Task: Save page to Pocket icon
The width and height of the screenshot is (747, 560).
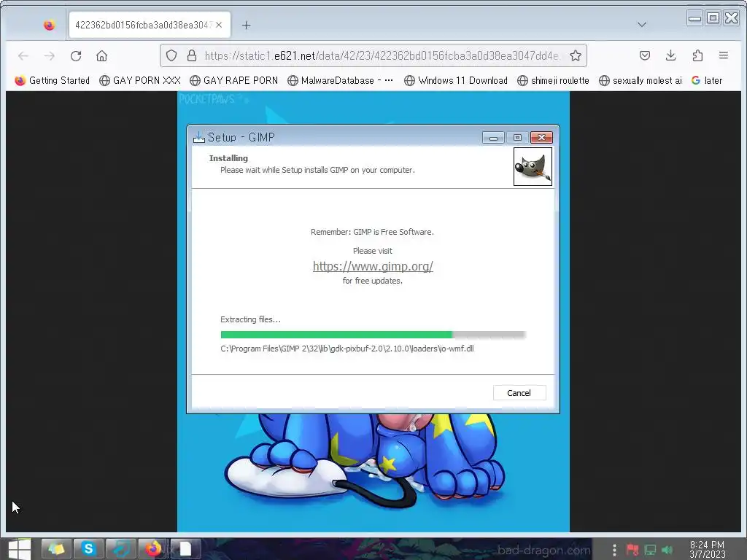Action: [x=645, y=55]
